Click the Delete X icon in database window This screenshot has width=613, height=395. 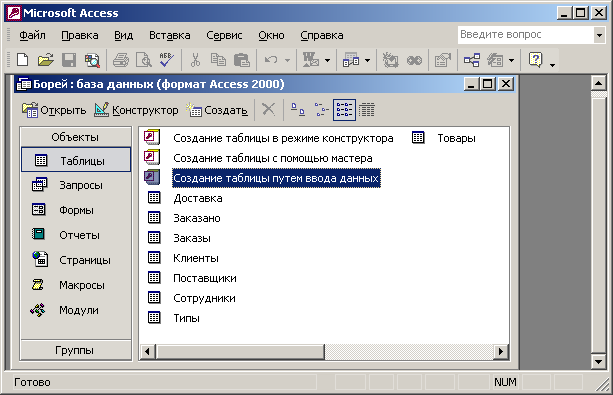268,110
